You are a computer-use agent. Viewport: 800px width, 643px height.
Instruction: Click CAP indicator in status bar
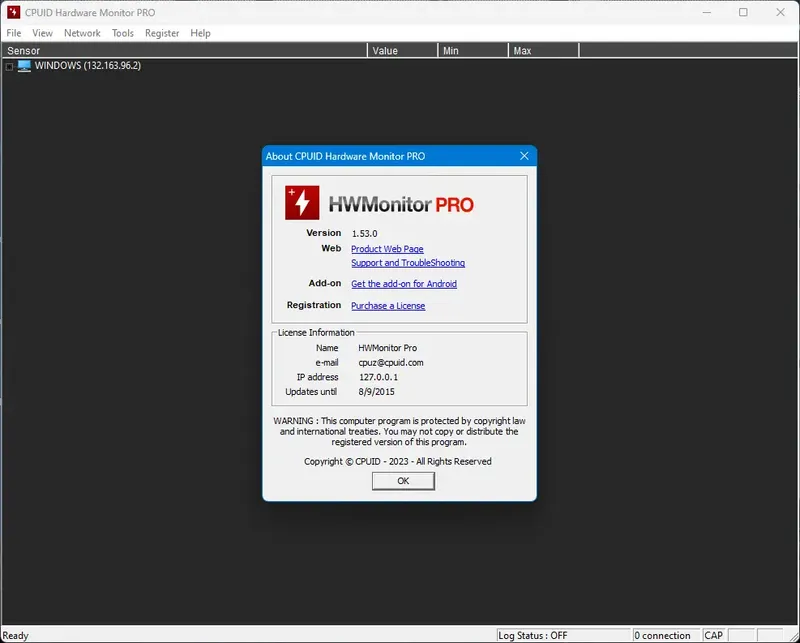pyautogui.click(x=713, y=635)
